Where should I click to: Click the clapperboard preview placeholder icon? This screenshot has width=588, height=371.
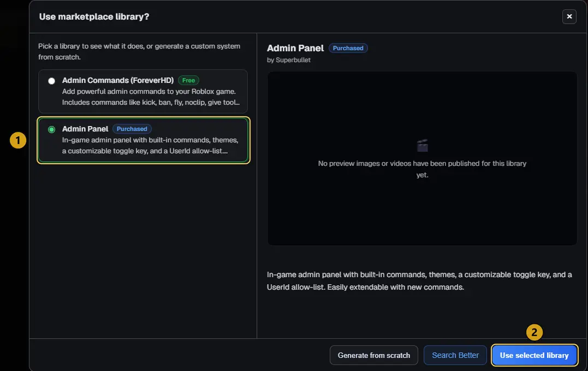422,146
